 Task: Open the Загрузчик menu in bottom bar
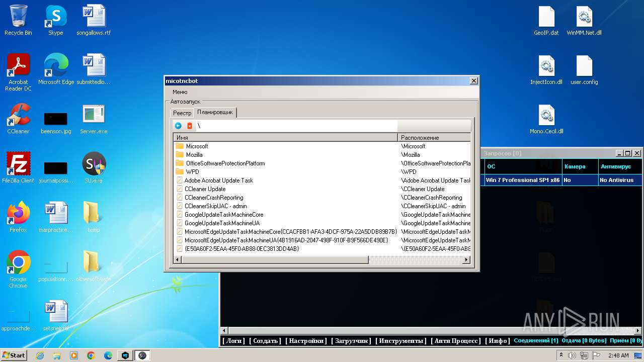click(x=351, y=341)
